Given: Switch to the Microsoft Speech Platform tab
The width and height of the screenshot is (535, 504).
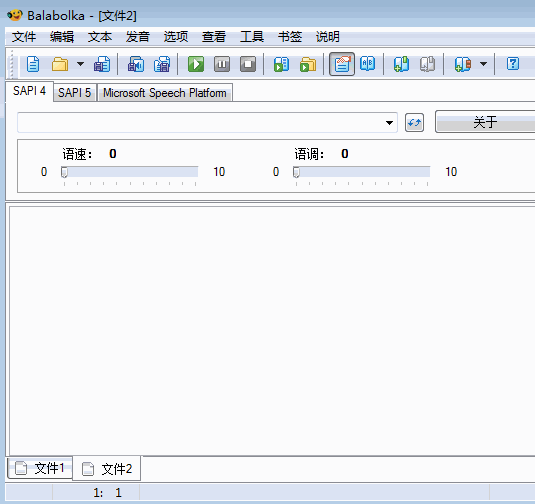Looking at the screenshot, I should click(x=165, y=92).
